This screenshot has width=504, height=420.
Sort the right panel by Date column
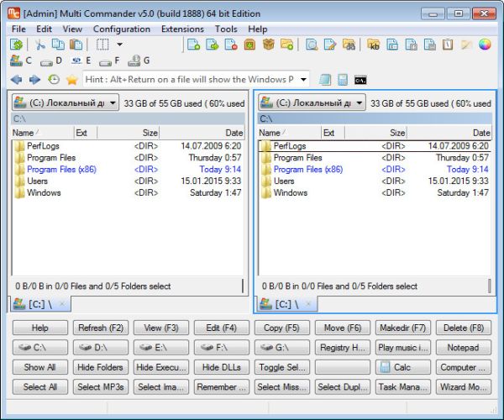(x=449, y=133)
